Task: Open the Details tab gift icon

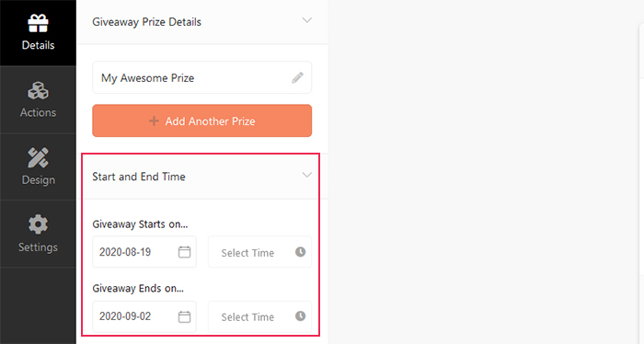Action: 38,23
